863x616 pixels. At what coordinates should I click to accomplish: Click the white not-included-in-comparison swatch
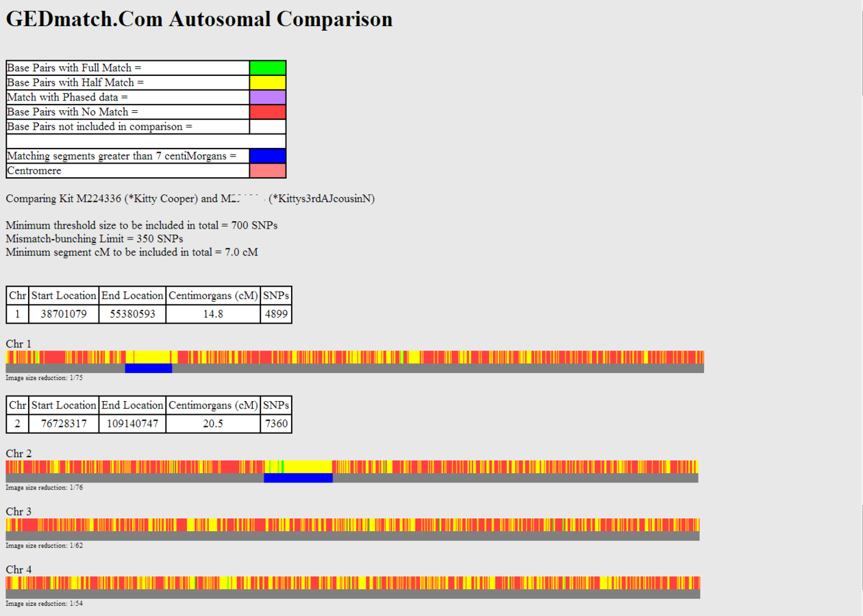[x=268, y=127]
